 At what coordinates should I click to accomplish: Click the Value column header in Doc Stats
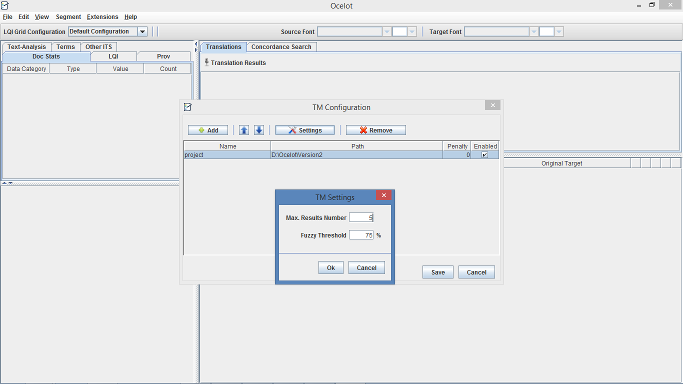tap(120, 69)
